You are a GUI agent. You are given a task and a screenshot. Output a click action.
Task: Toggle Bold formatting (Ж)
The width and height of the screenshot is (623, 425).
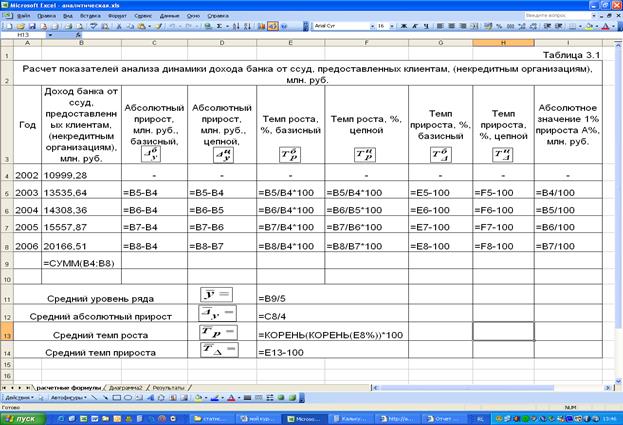404,26
